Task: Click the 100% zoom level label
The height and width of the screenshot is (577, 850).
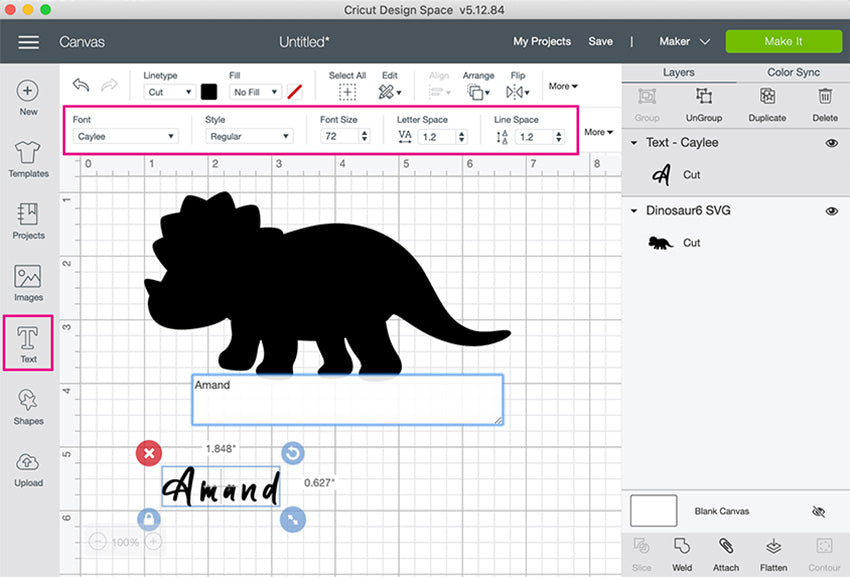Action: [x=125, y=542]
